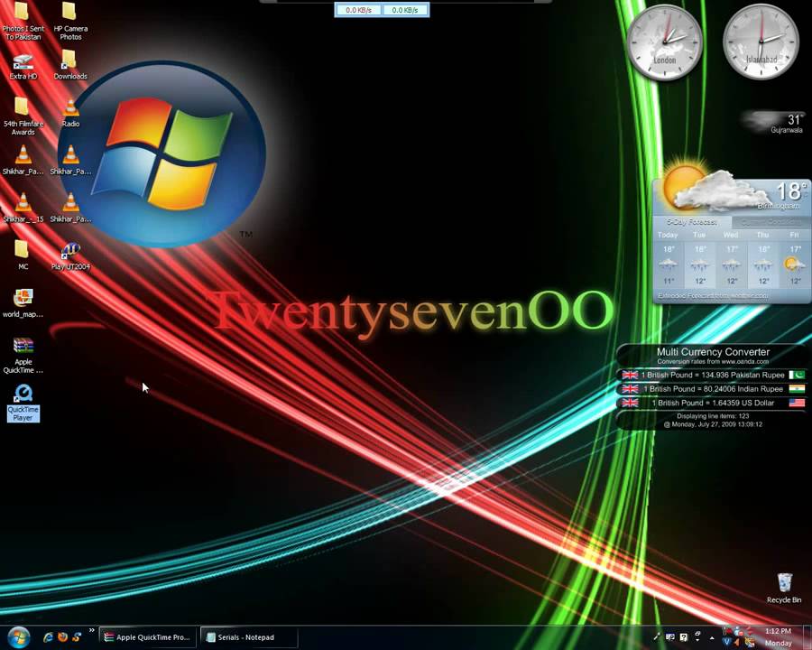
Task: Open the taskbar clock showing 1:12 PM
Action: tap(779, 637)
